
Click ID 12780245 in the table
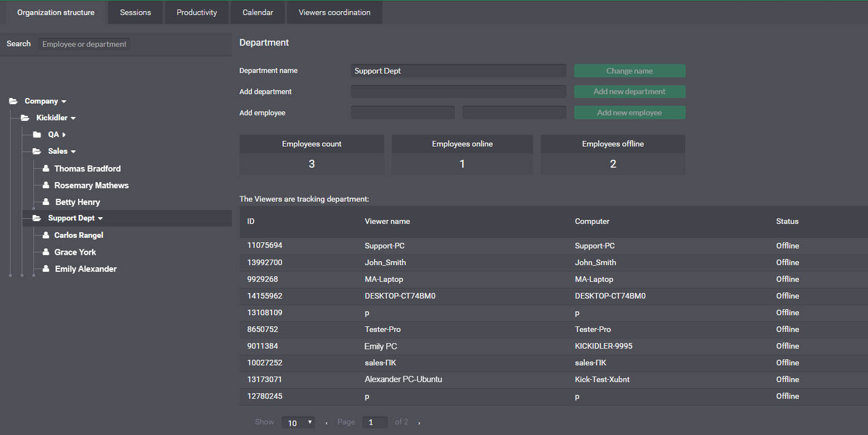tap(265, 396)
